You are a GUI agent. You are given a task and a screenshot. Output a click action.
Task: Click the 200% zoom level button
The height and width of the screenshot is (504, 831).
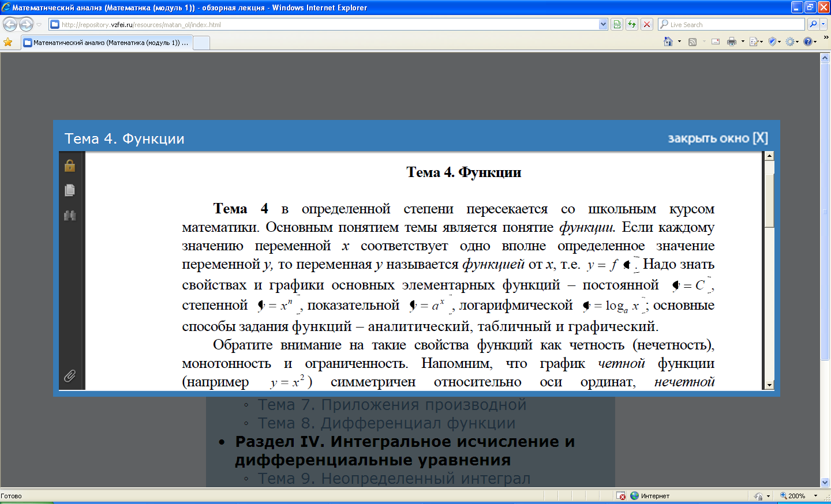[793, 496]
